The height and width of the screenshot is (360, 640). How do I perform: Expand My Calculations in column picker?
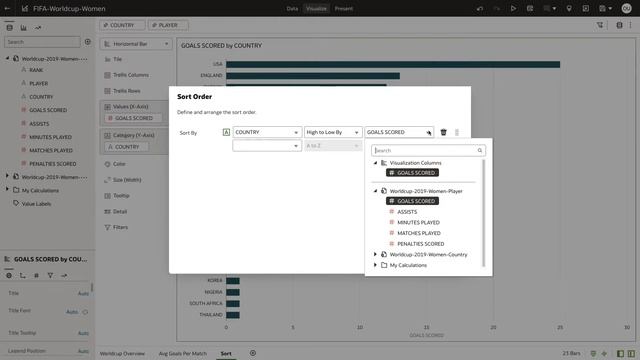click(x=376, y=265)
